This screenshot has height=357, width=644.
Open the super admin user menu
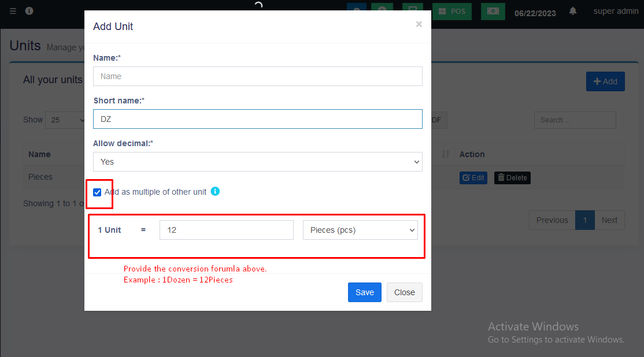coord(616,11)
